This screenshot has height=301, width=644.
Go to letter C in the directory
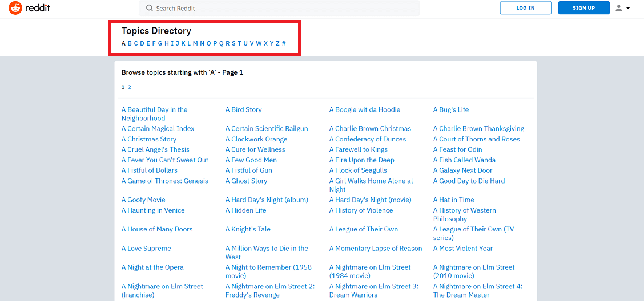pyautogui.click(x=136, y=43)
